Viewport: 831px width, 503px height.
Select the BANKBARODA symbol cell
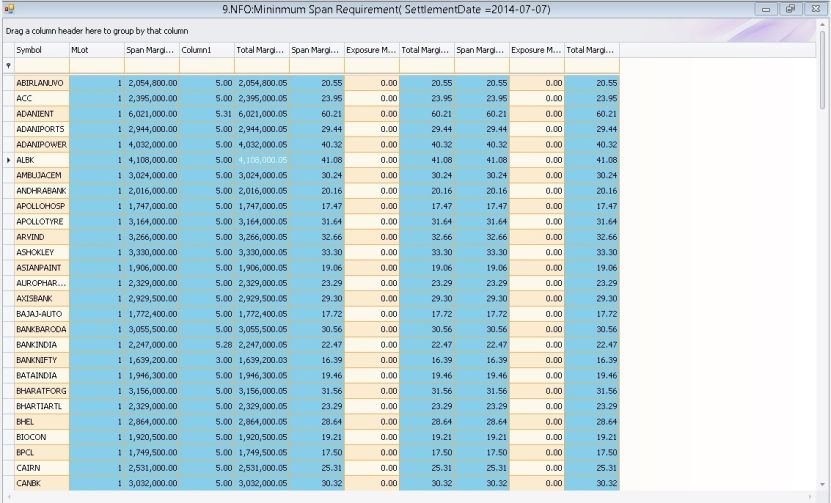pos(41,329)
